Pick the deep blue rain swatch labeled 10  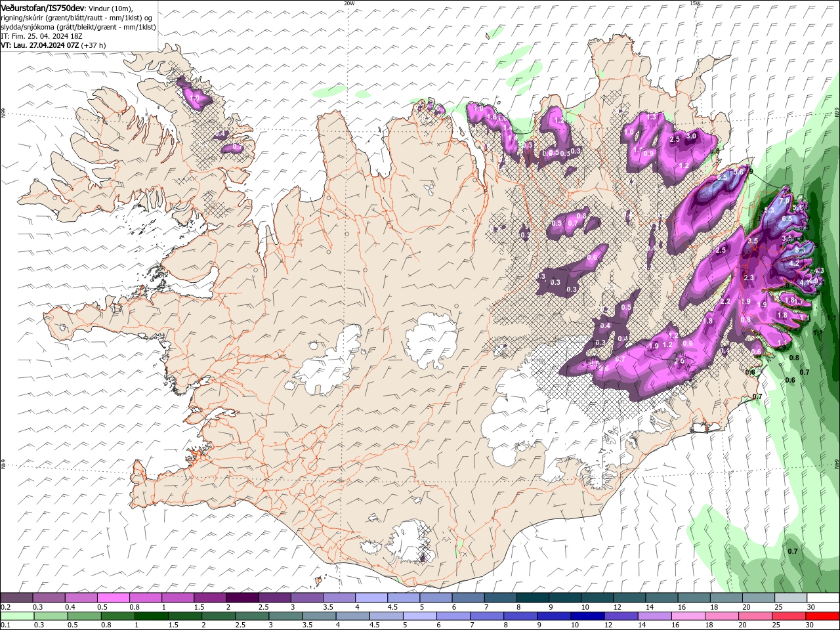pyautogui.click(x=587, y=616)
